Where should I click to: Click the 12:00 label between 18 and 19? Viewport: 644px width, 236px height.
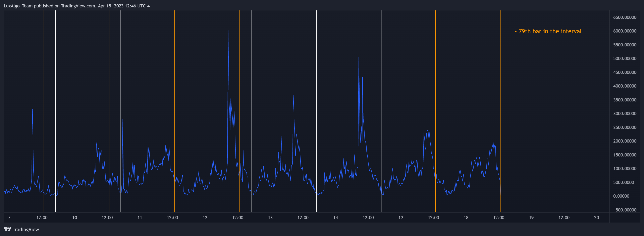point(499,218)
